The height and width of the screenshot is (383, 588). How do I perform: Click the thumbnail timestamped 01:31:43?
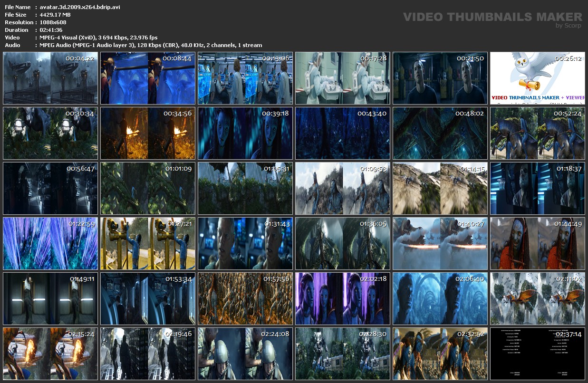coord(245,243)
